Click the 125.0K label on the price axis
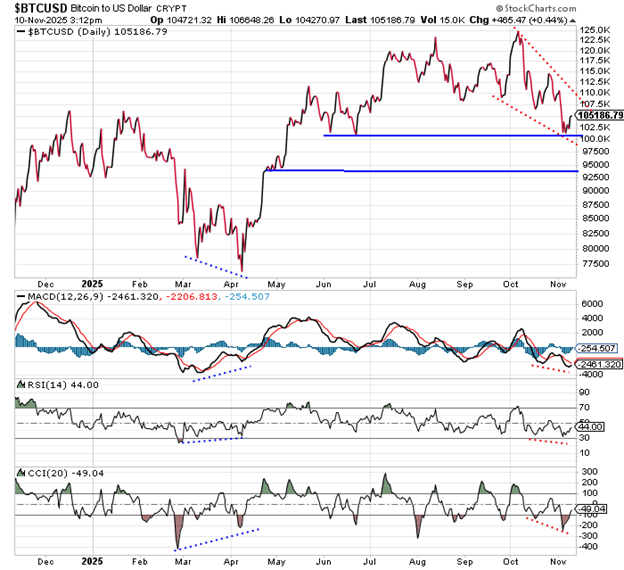This screenshot has height=570, width=624. point(594,30)
